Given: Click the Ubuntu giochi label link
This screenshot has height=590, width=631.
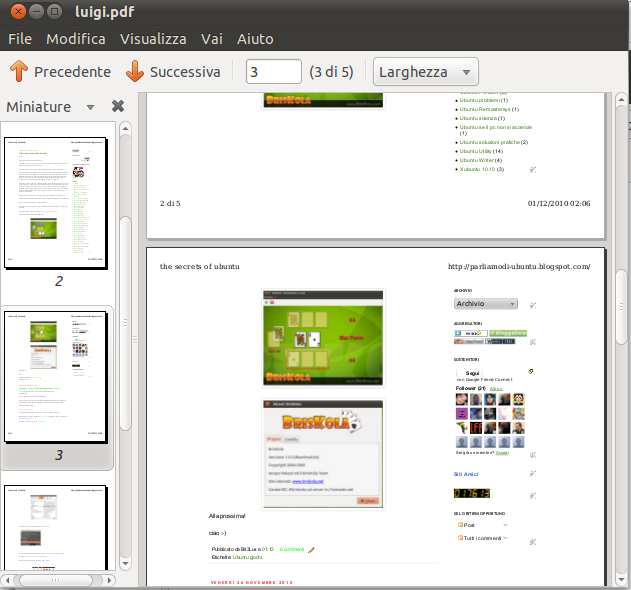Looking at the screenshot, I should [247, 557].
